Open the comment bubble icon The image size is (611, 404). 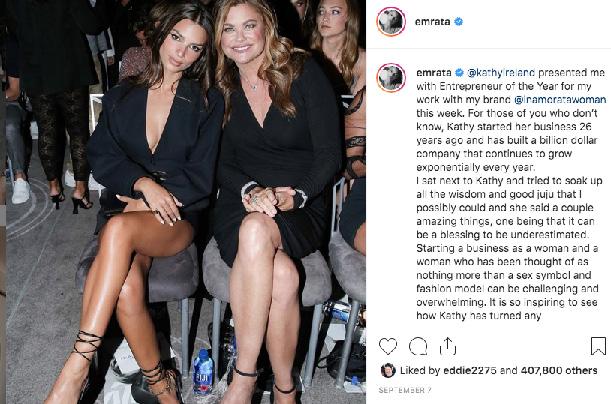click(418, 346)
